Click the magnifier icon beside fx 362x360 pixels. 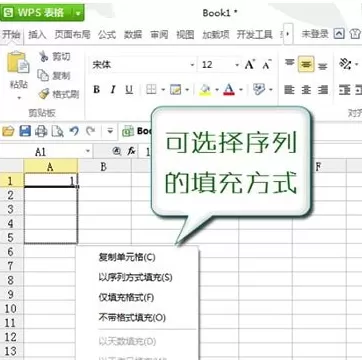(x=117, y=152)
